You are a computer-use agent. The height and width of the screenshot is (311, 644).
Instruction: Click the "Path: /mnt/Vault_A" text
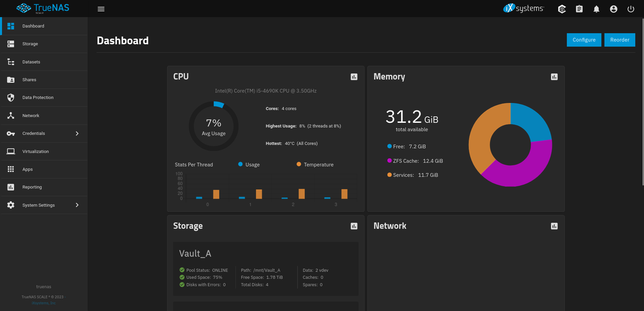pos(261,270)
